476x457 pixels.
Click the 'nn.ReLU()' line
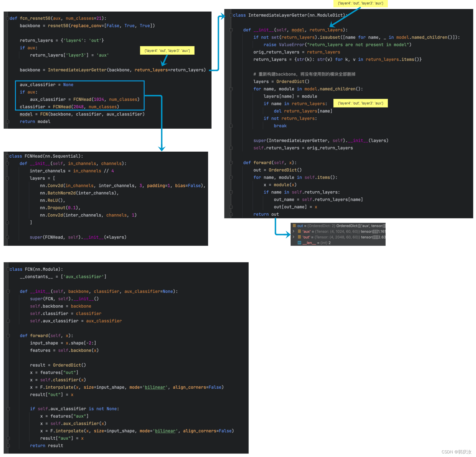[x=53, y=201]
